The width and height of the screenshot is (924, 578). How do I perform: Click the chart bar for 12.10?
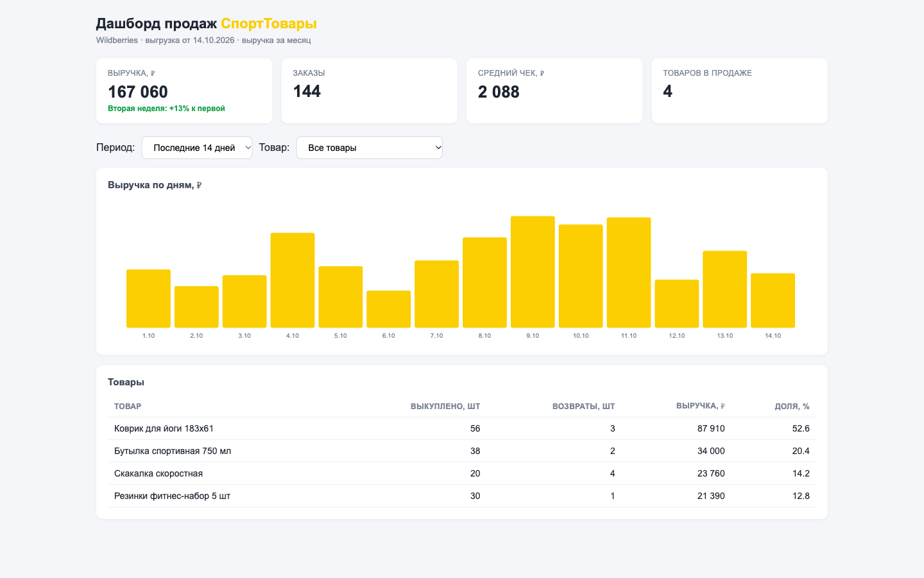677,304
